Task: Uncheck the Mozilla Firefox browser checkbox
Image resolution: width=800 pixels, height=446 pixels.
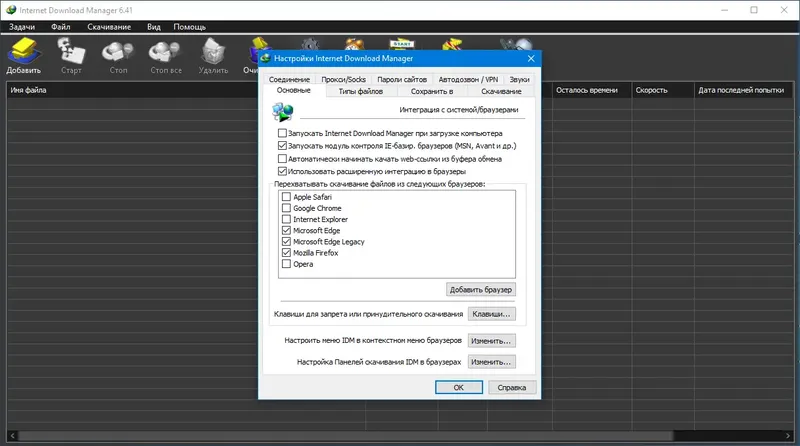Action: point(286,253)
